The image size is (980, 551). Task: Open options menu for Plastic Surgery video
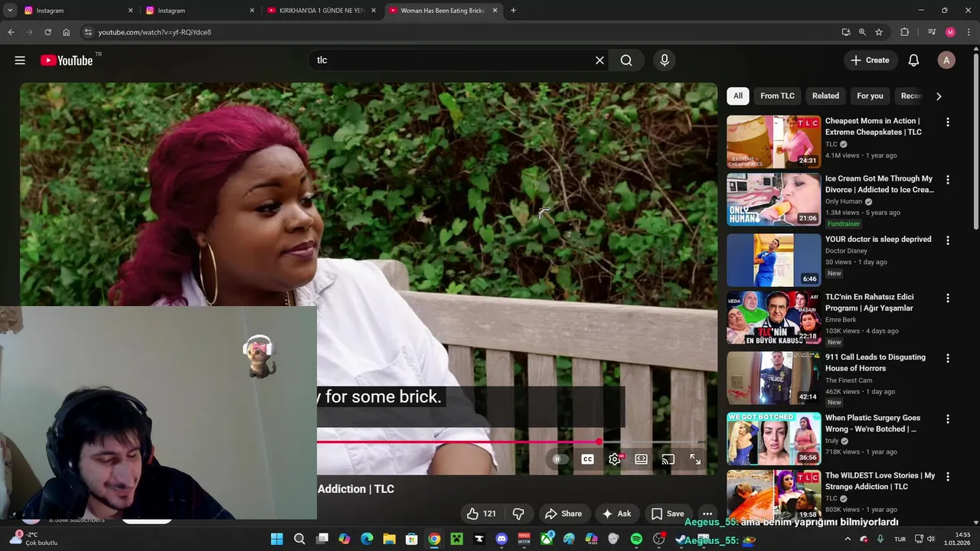(948, 419)
